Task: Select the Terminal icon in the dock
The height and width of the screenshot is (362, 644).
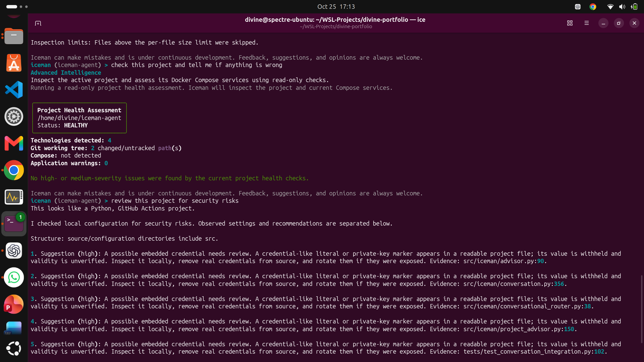Action: (14, 224)
